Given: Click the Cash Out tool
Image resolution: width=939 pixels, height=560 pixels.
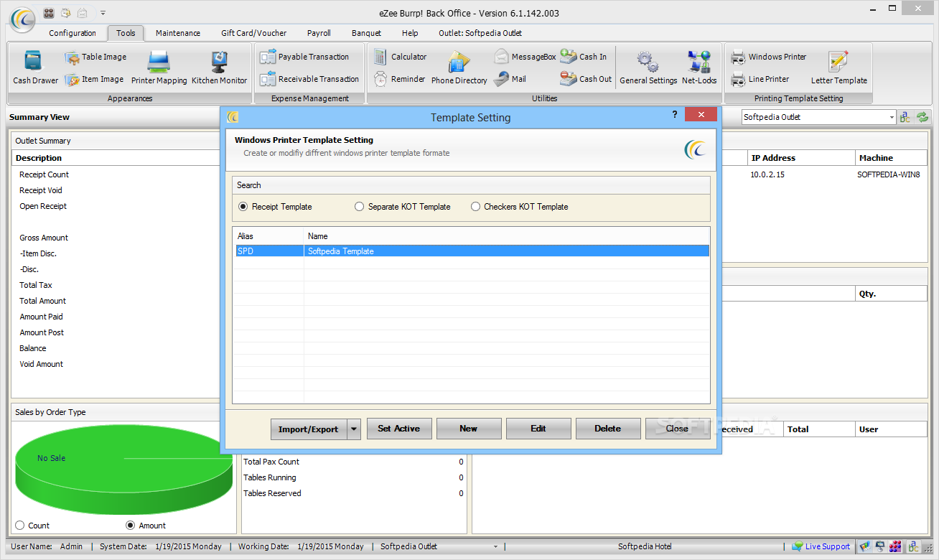Looking at the screenshot, I should click(x=586, y=79).
